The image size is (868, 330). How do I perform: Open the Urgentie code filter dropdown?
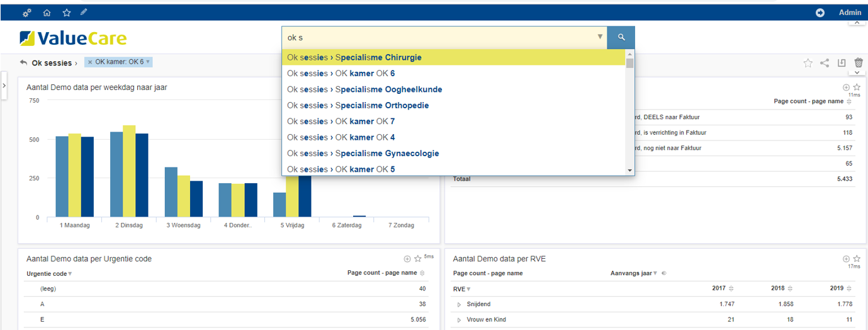tap(70, 274)
